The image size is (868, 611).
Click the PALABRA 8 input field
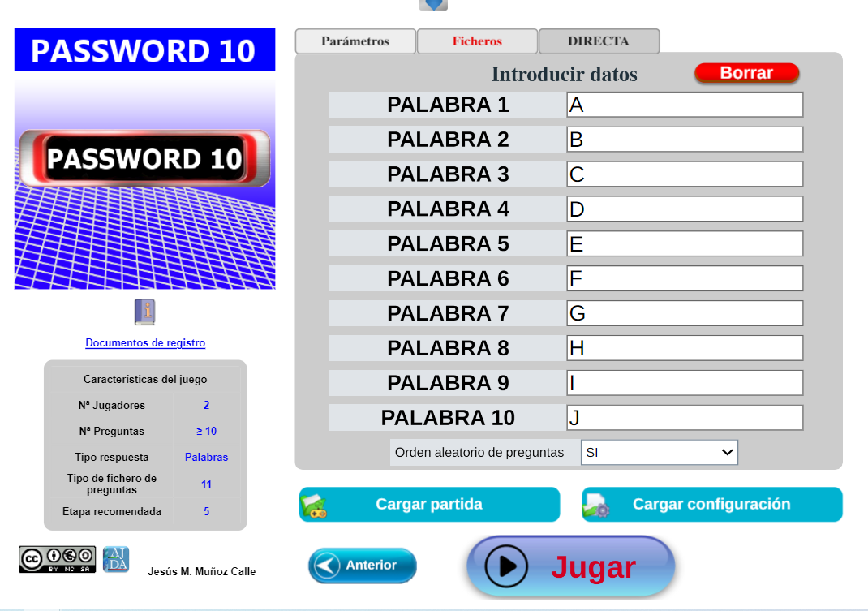(x=685, y=348)
